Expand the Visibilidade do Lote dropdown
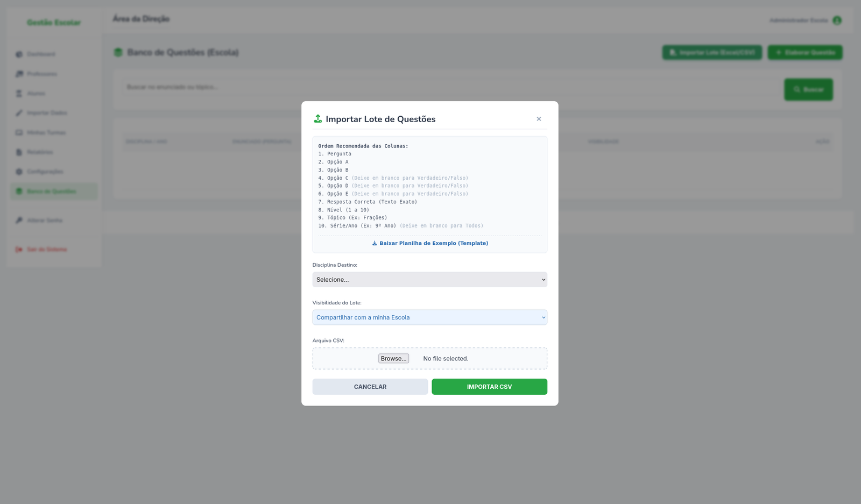Image resolution: width=861 pixels, height=504 pixels. point(429,317)
